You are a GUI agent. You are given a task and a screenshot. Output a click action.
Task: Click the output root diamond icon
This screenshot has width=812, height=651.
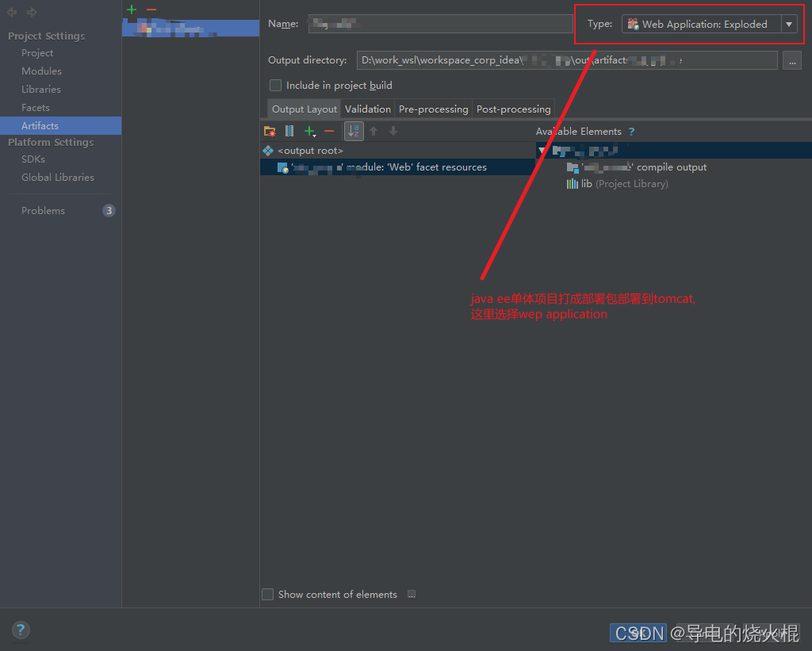(268, 151)
